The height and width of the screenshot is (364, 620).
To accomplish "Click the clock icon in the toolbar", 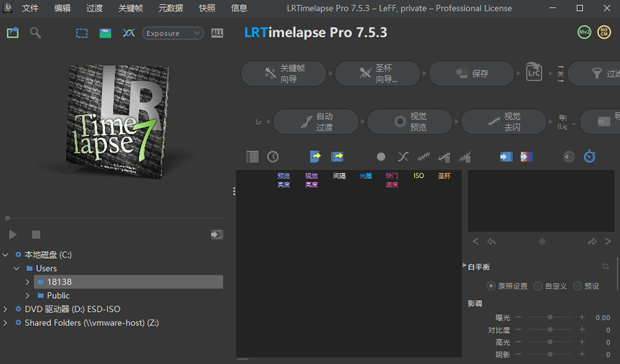I will click(x=273, y=157).
